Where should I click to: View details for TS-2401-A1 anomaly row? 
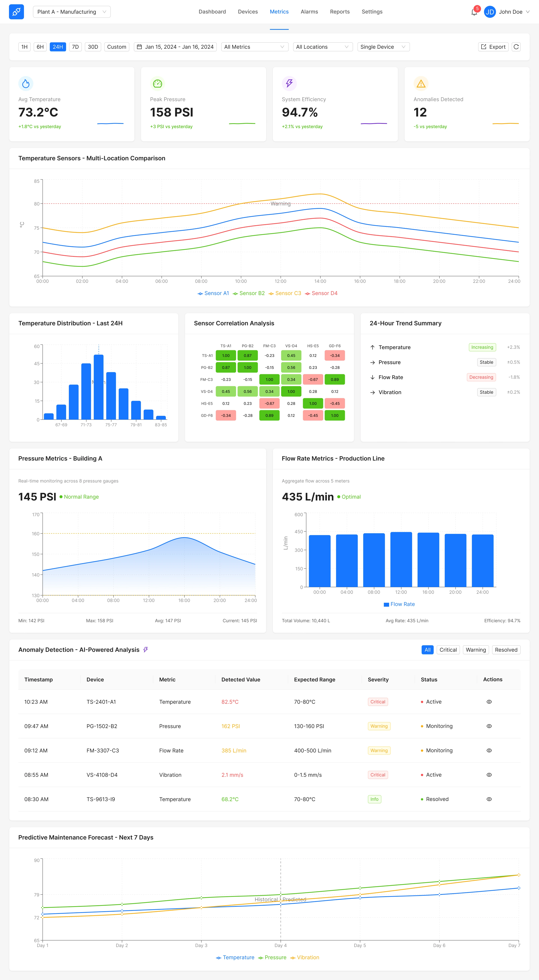[489, 702]
